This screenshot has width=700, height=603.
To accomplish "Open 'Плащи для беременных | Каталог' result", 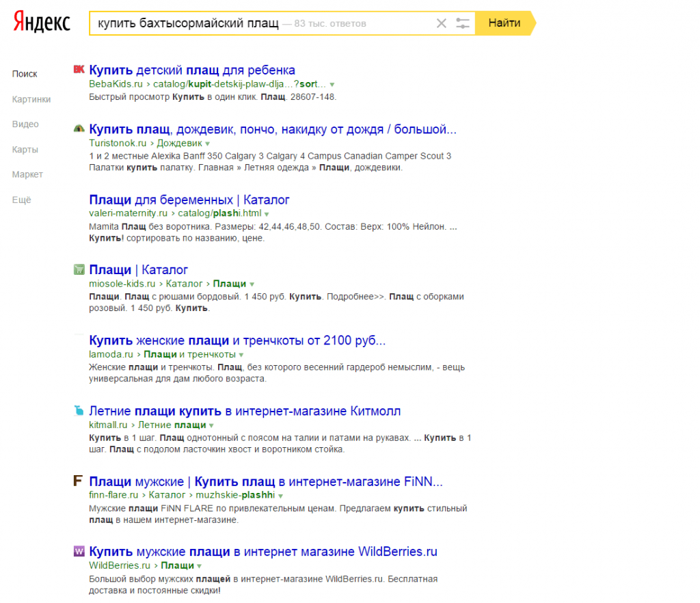I will click(189, 200).
